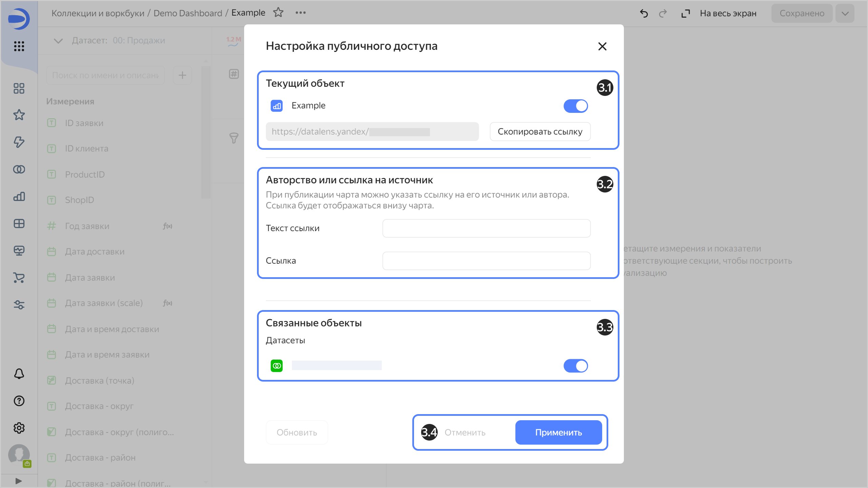Star the Example chart as favorite
Viewport: 868px width, 488px height.
click(x=278, y=13)
